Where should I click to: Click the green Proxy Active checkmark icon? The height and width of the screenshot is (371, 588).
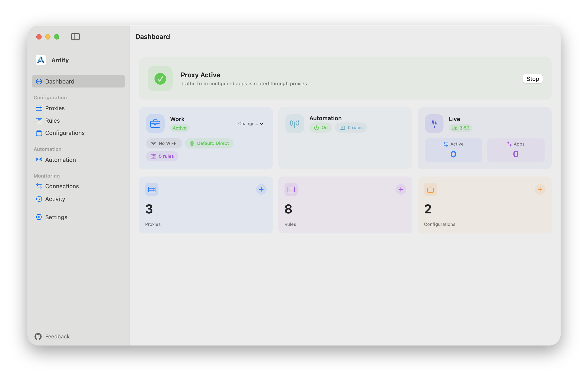pyautogui.click(x=160, y=79)
